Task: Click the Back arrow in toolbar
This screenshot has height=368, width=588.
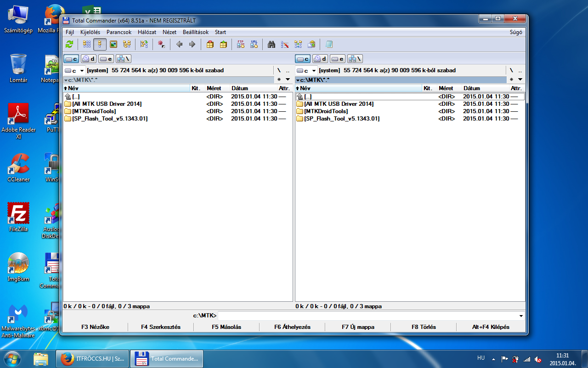Action: (x=179, y=44)
